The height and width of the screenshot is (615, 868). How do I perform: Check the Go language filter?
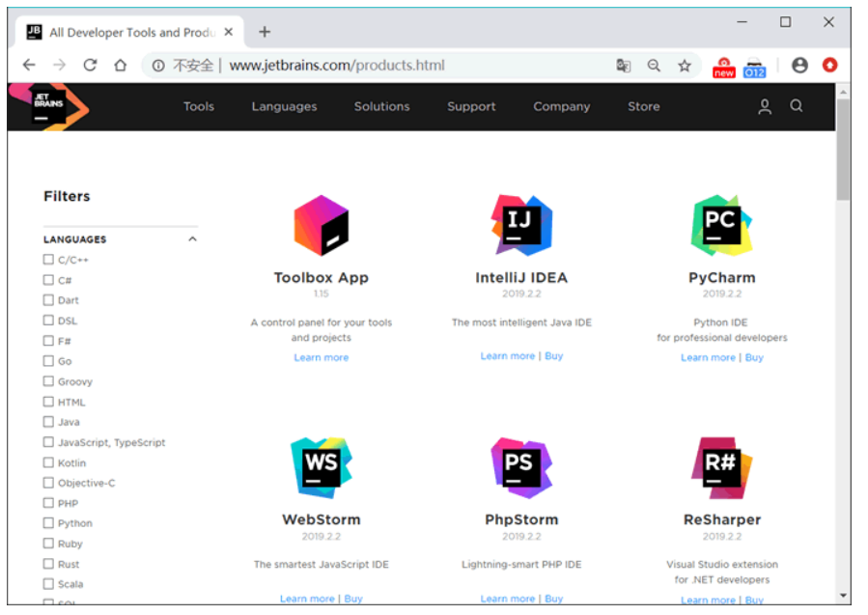(48, 360)
